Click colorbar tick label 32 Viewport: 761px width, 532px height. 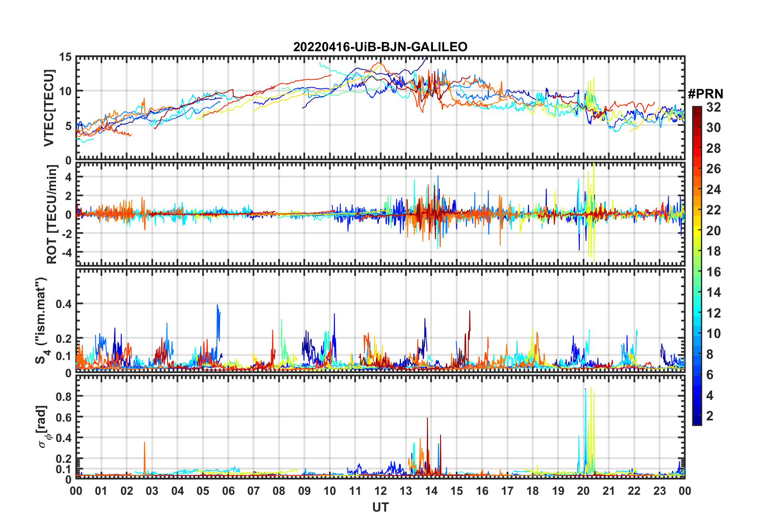(x=713, y=107)
